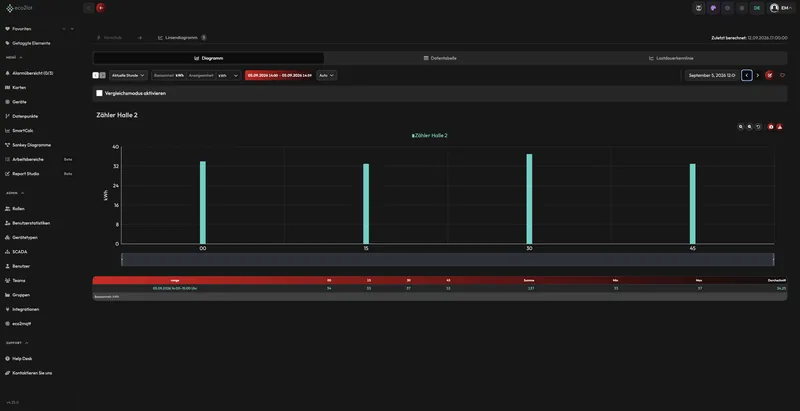Screen dimensions: 800x411
Task: Toggle the light mode sun icon
Action: click(x=728, y=8)
